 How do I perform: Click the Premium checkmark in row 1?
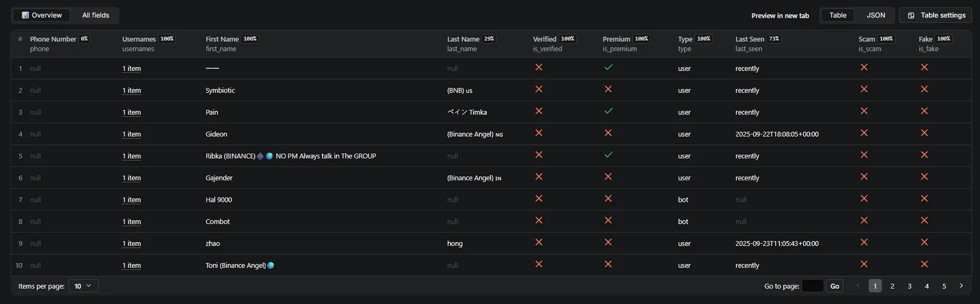(609, 68)
